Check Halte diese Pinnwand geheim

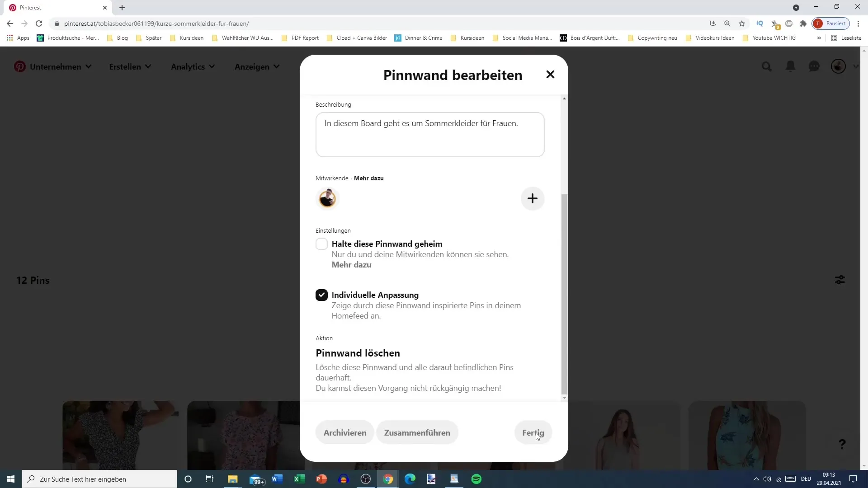[x=321, y=244]
